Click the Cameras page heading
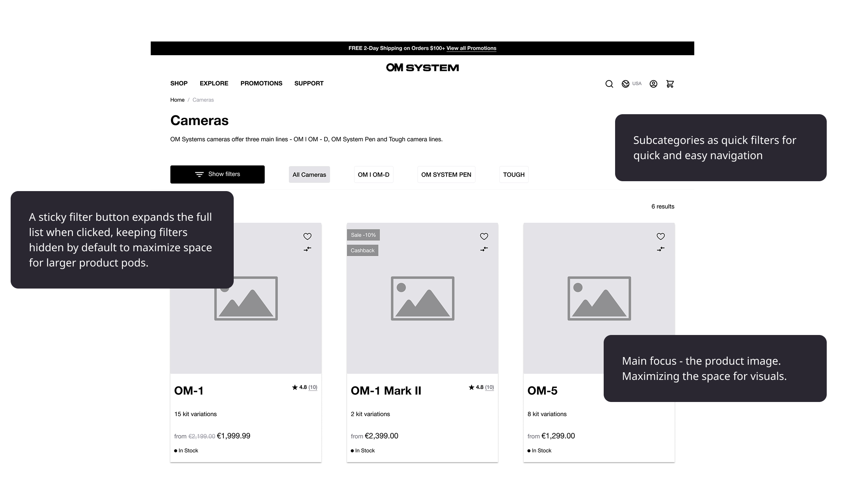 click(199, 120)
